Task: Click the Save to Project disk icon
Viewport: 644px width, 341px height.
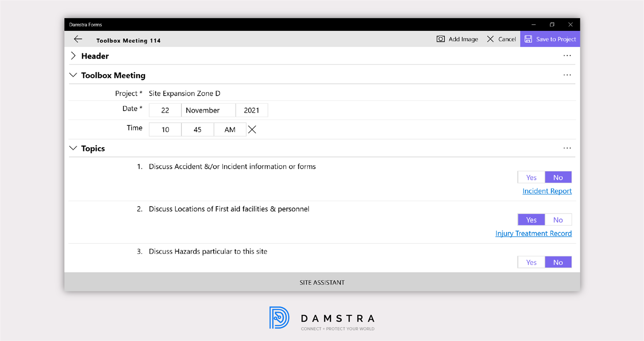Action: (528, 39)
